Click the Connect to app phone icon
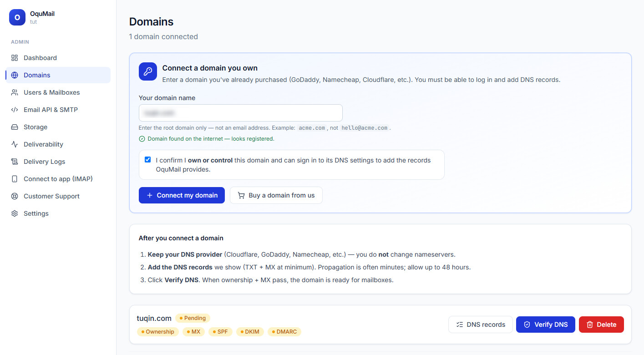Screen dimensions: 644x355 (15, 179)
